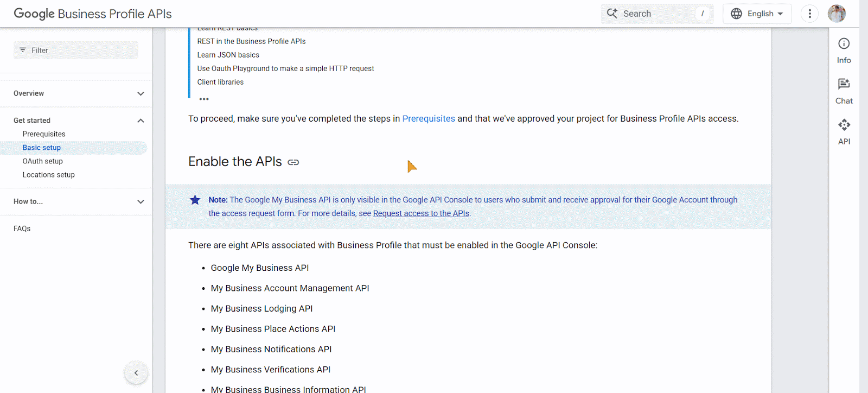The image size is (868, 393).
Task: Expand the table of contents ellipsis
Action: point(204,99)
